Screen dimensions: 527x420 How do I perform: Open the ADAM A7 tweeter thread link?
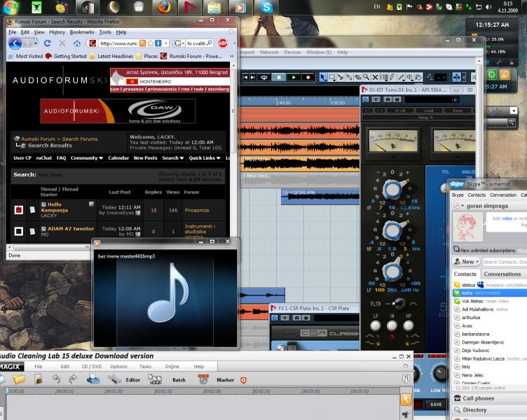pos(71,229)
